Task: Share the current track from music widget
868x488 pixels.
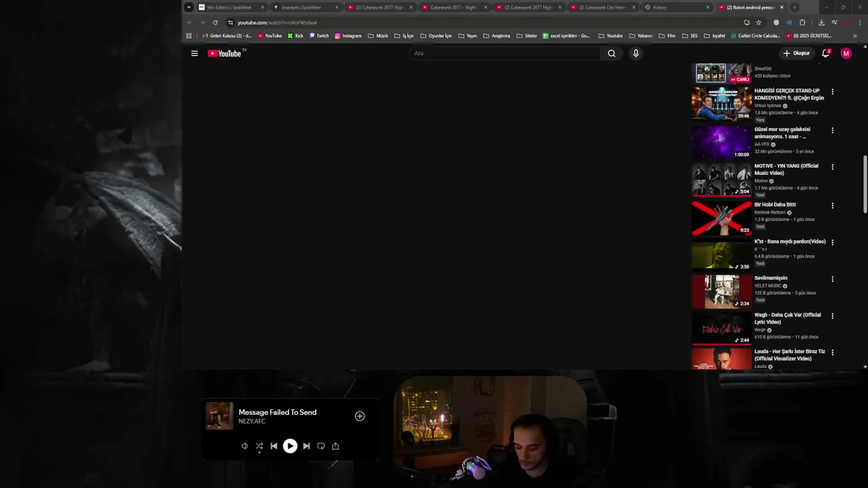Action: point(335,446)
